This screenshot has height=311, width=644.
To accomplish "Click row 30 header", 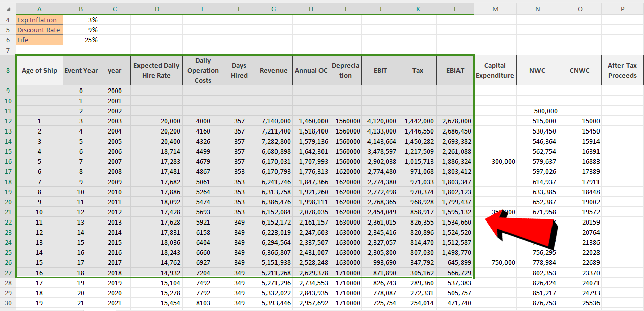I will pos(7,302).
